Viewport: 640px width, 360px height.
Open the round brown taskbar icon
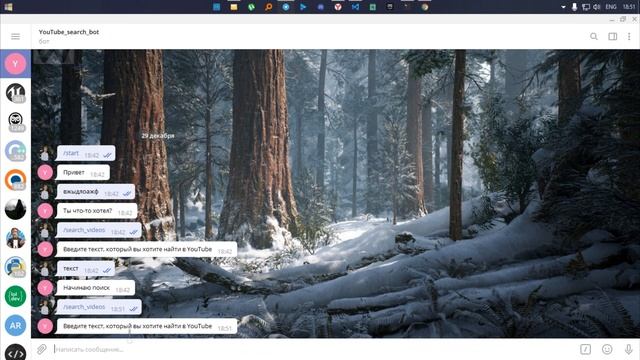click(425, 7)
